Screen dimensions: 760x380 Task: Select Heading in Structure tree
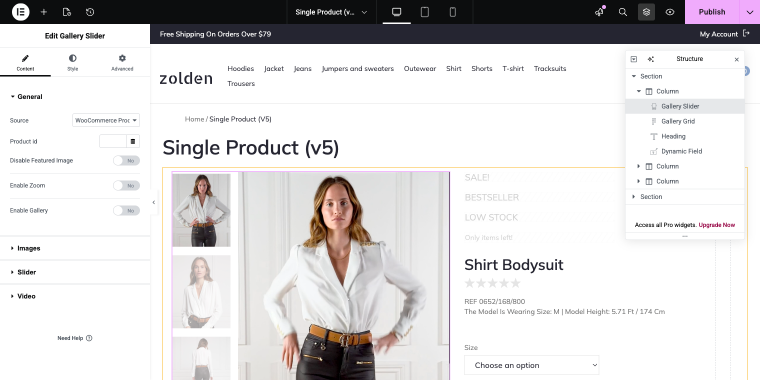[685, 136]
